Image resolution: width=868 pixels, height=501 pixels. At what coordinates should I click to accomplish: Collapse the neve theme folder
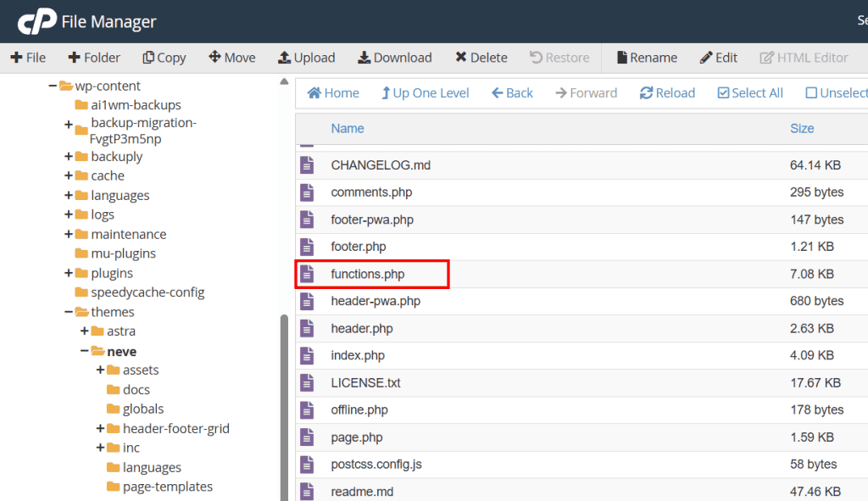click(85, 351)
